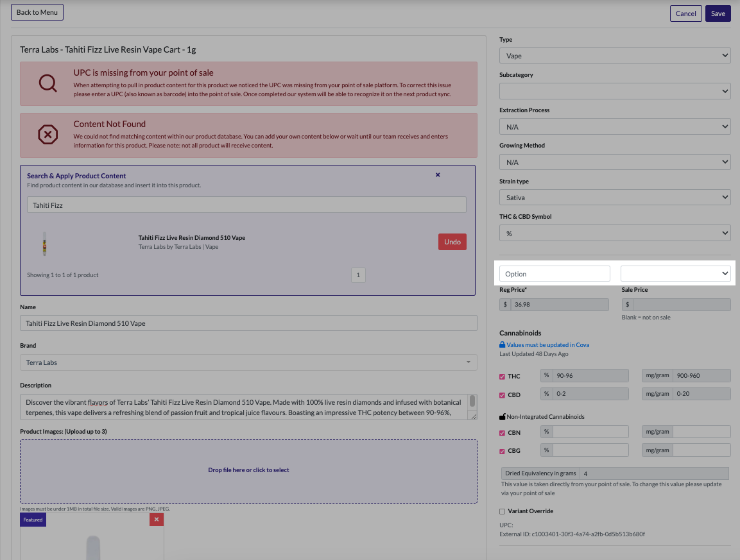Remove the featured product image with red X

coord(156,520)
